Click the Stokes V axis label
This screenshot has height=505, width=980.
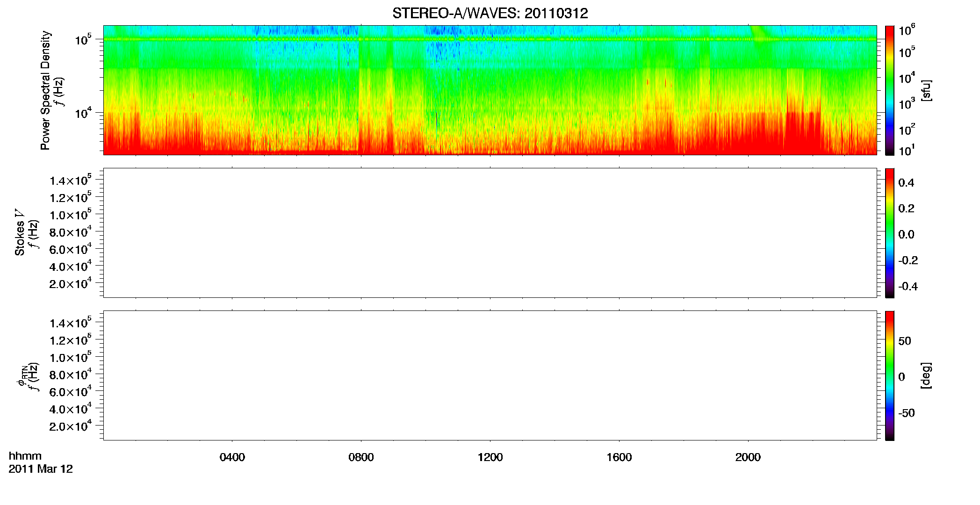point(20,232)
